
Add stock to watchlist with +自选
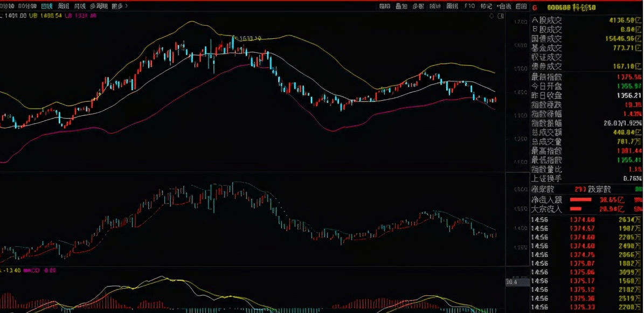(x=503, y=6)
